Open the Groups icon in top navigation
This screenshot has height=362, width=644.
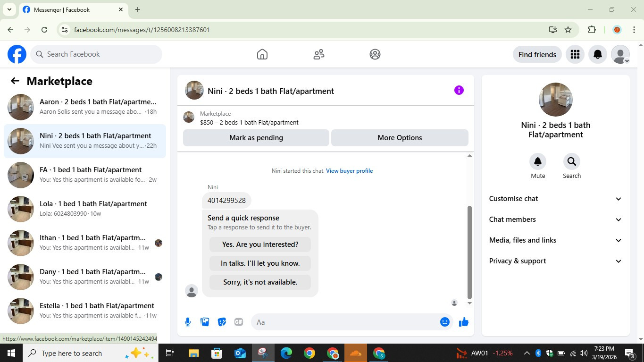pyautogui.click(x=375, y=54)
